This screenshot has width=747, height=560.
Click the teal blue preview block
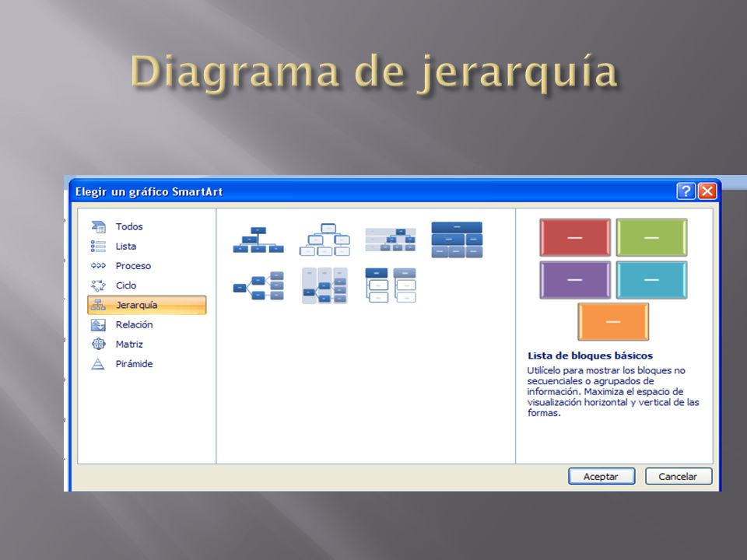(651, 279)
